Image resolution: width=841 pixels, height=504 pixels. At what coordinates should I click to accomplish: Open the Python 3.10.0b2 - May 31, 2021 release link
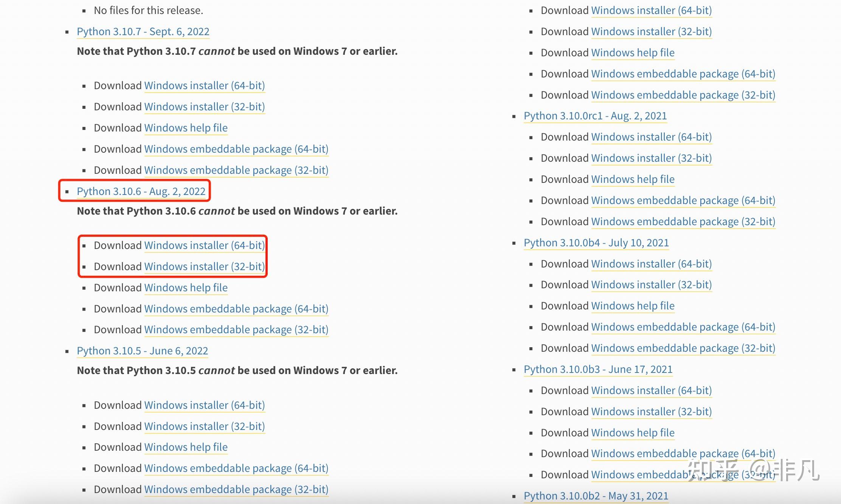pos(596,496)
